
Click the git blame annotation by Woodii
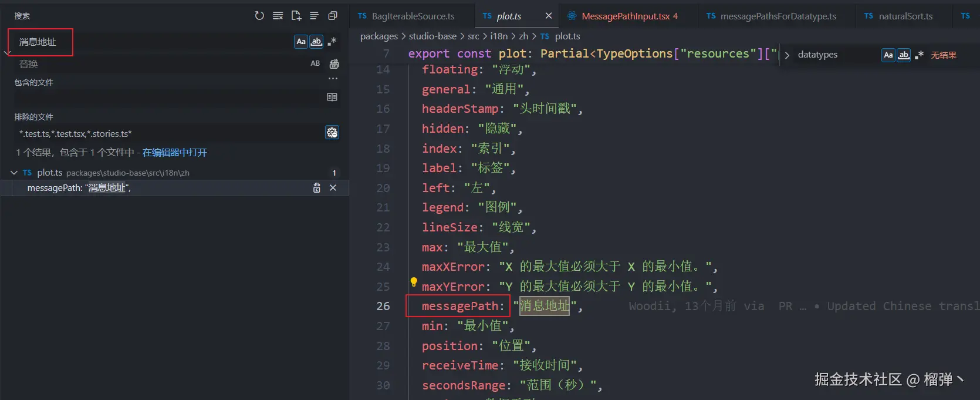point(804,306)
